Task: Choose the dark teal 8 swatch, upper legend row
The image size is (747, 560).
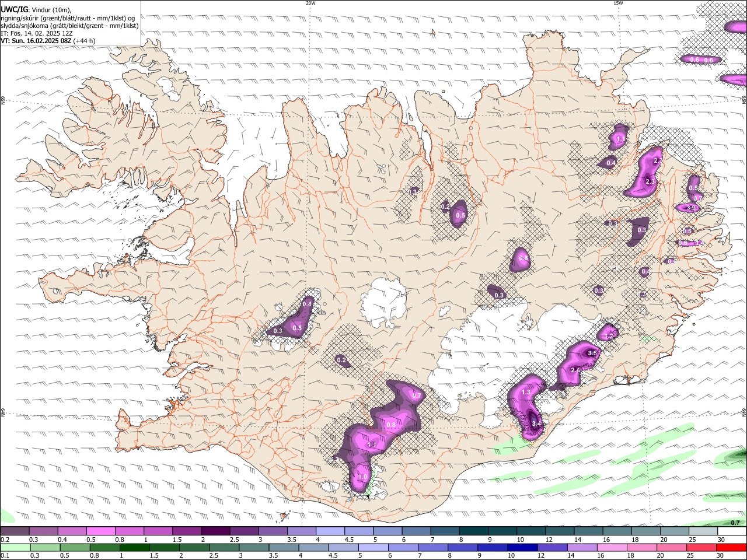Action: (x=474, y=531)
